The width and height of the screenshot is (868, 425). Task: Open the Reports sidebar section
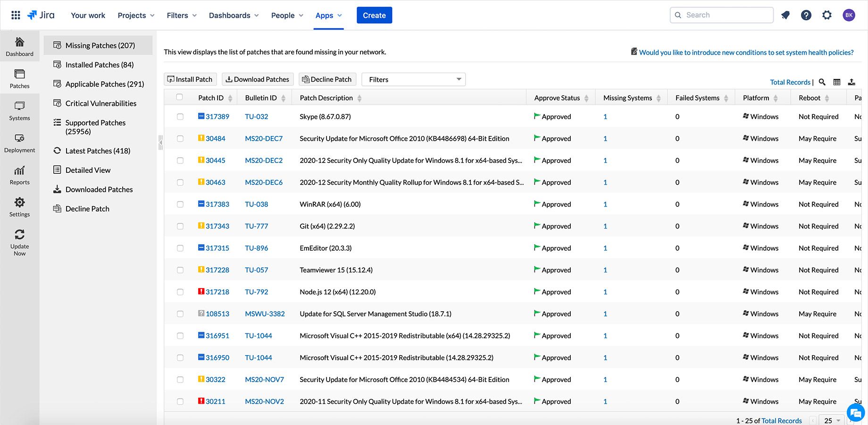[x=19, y=175]
